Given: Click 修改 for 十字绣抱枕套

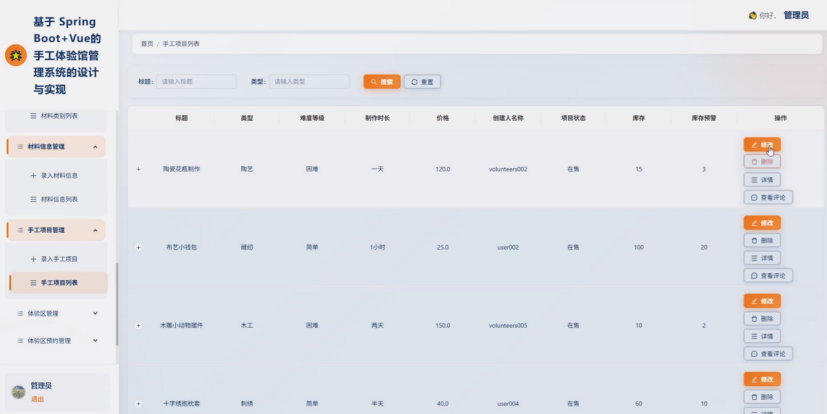Looking at the screenshot, I should click(x=762, y=379).
